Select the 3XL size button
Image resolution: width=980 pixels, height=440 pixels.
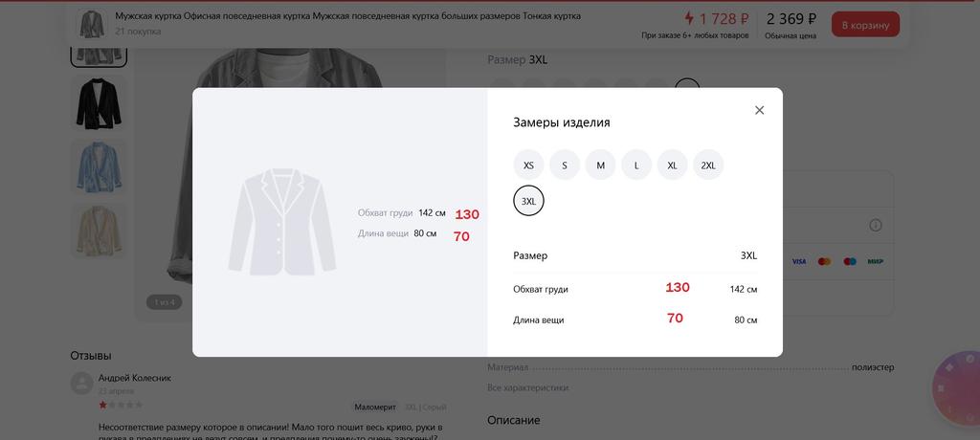[x=528, y=201]
